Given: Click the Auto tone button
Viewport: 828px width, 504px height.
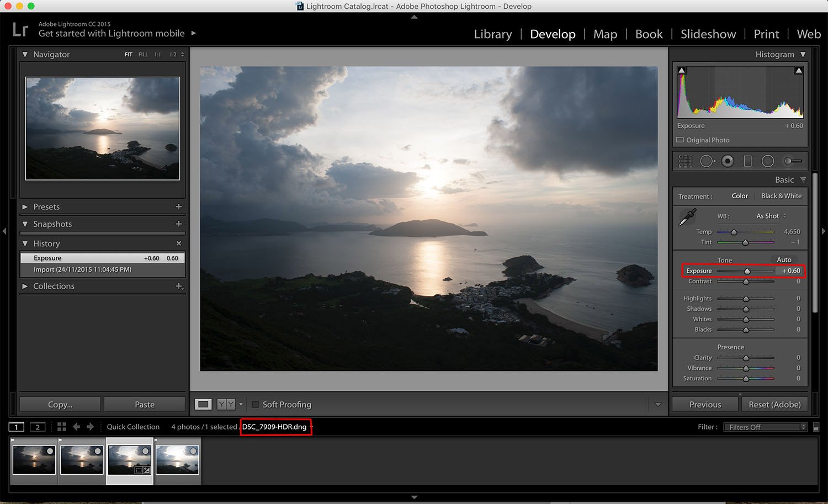Looking at the screenshot, I should (x=784, y=259).
